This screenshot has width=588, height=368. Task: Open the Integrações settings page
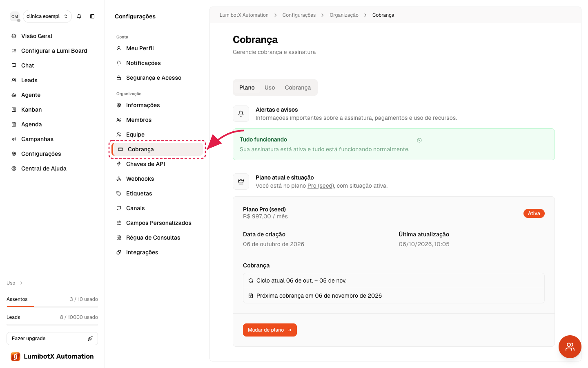(157, 252)
